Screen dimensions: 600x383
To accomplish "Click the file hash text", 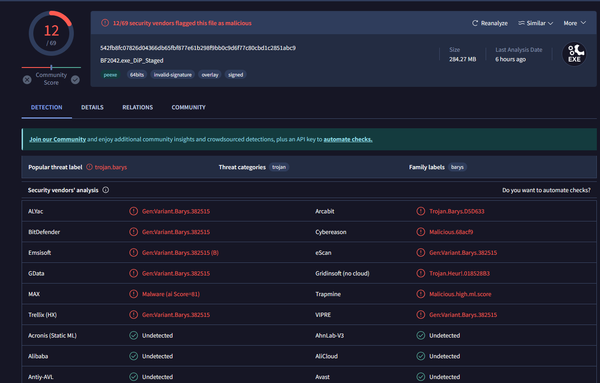I will coord(198,48).
